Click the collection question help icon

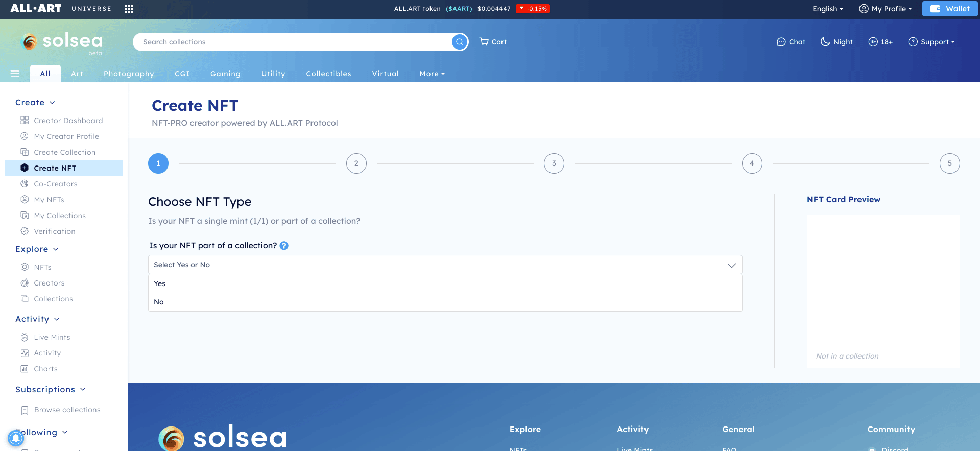[284, 246]
